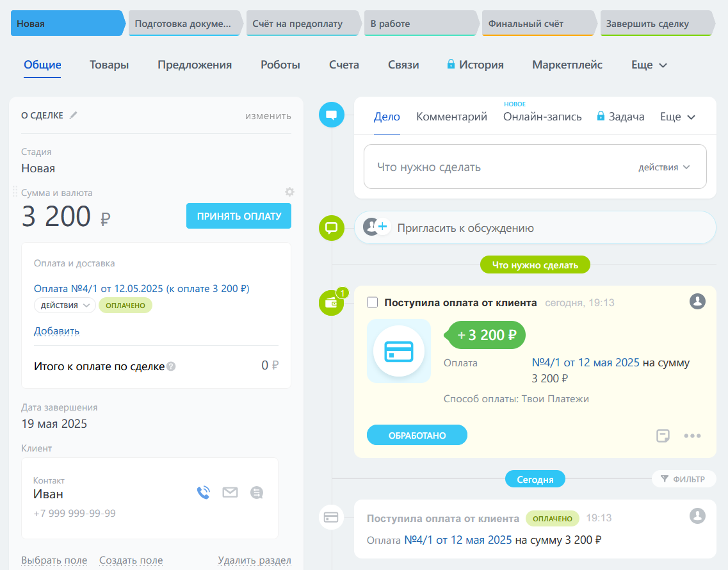Move deal to 'В работе' stage
The width and height of the screenshot is (728, 570).
(421, 23)
